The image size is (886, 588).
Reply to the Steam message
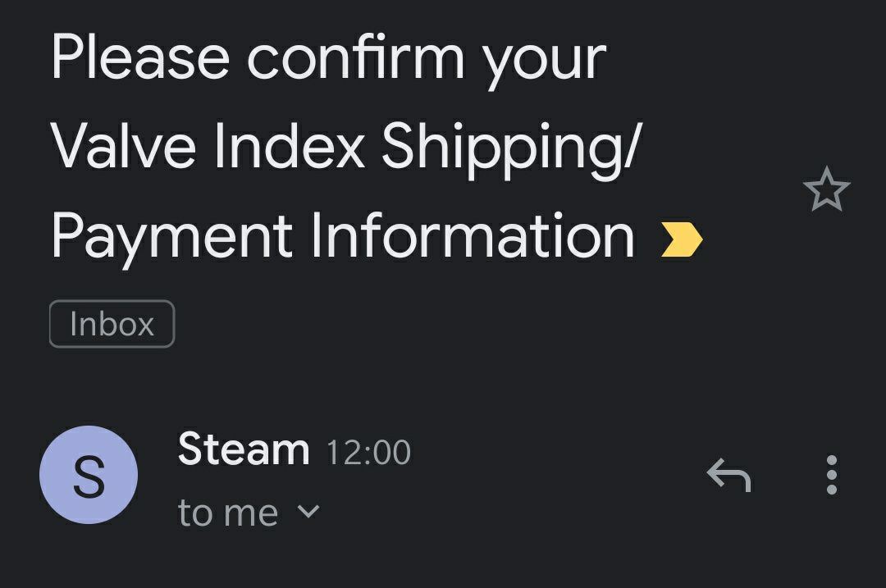pos(729,475)
